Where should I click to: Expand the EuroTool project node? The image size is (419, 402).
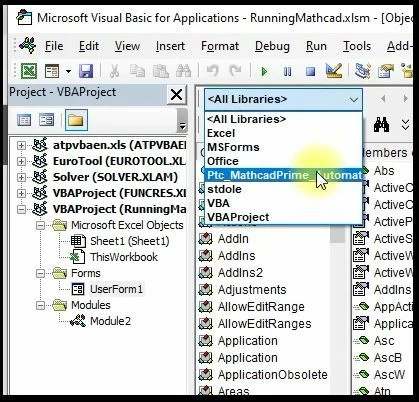click(21, 161)
